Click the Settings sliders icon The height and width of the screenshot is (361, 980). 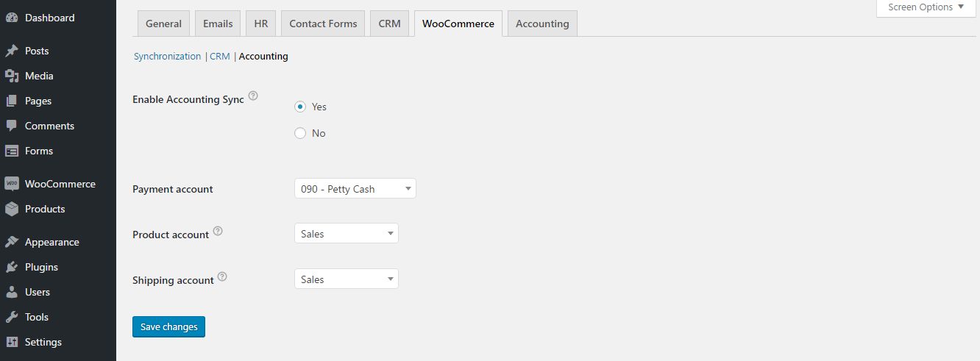(12, 342)
